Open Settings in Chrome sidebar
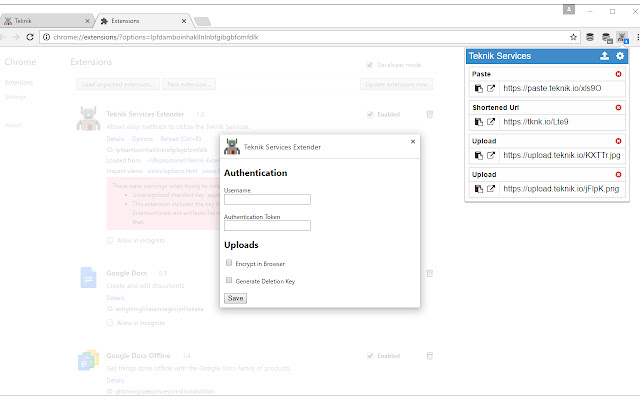 point(16,97)
